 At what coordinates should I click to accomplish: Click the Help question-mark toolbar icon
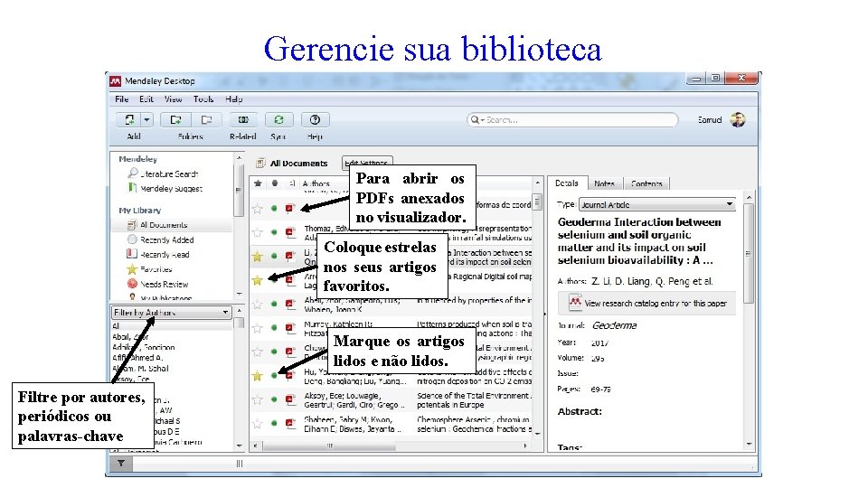(x=315, y=119)
